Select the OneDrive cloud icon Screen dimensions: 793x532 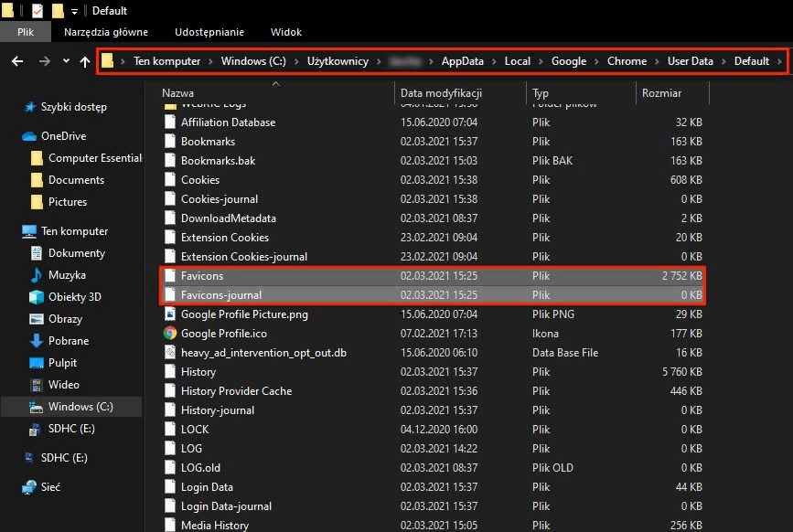[x=29, y=136]
